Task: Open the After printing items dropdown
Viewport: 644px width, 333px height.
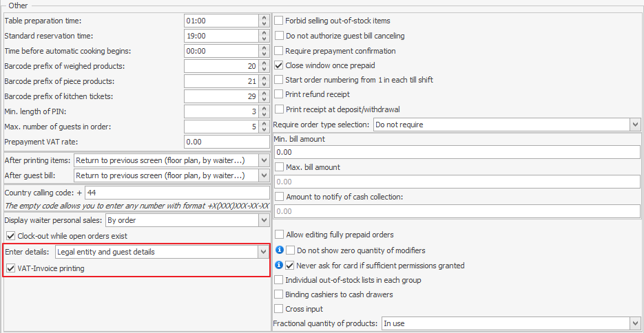Action: click(262, 160)
